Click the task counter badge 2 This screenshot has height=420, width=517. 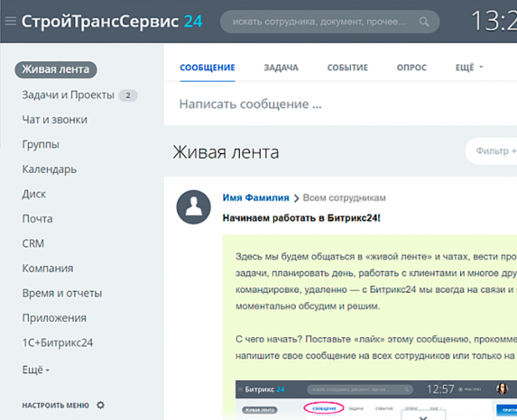[x=128, y=96]
